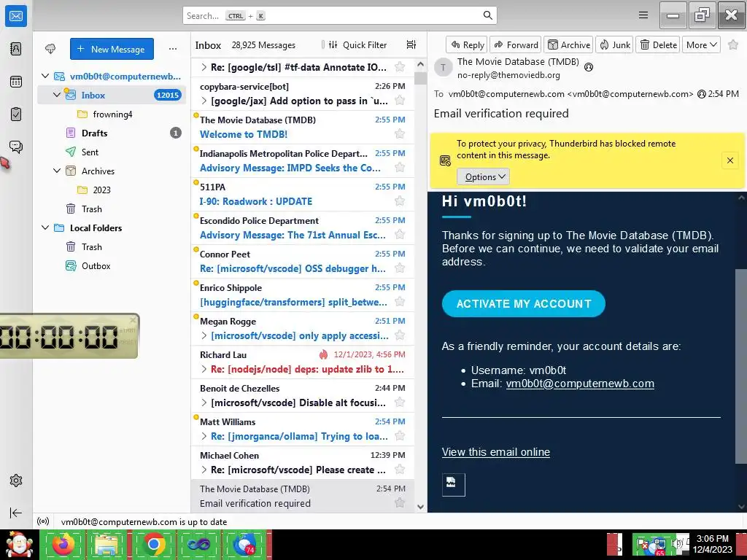Click the global Search field

tap(339, 15)
